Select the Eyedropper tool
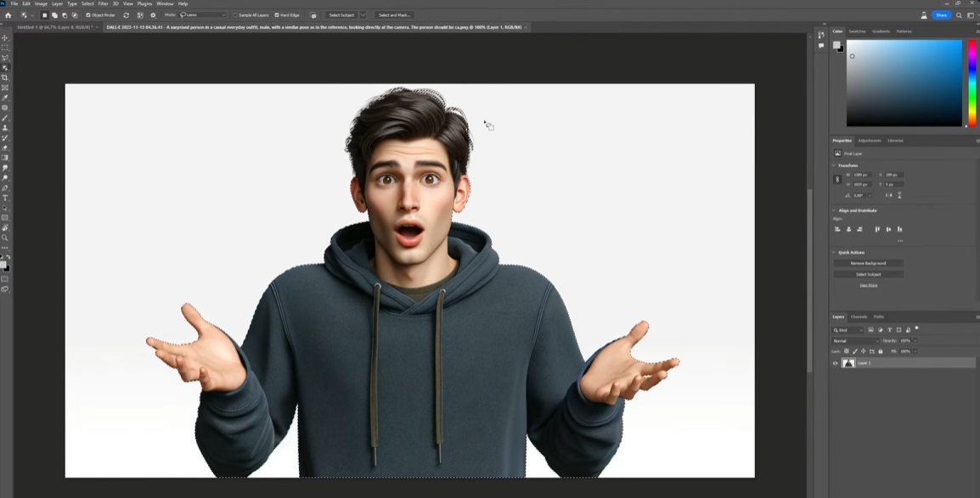 click(5, 98)
